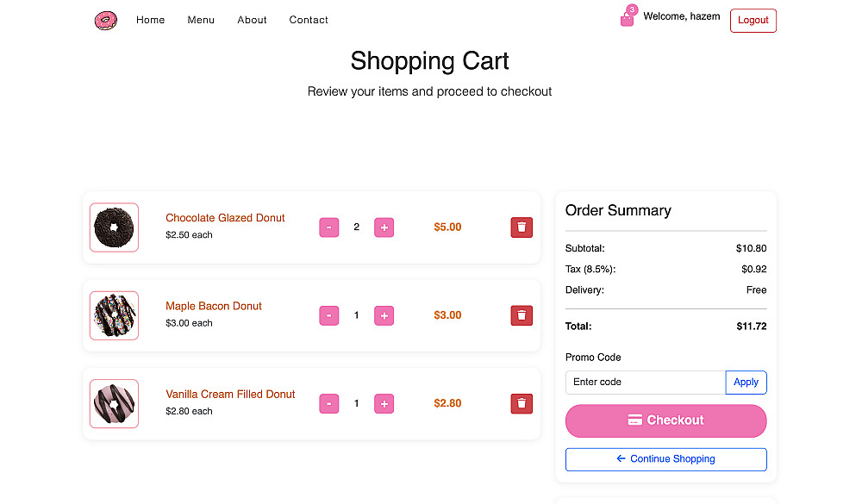This screenshot has width=862, height=504.
Task: Open the shopping cart bag icon
Action: [628, 19]
